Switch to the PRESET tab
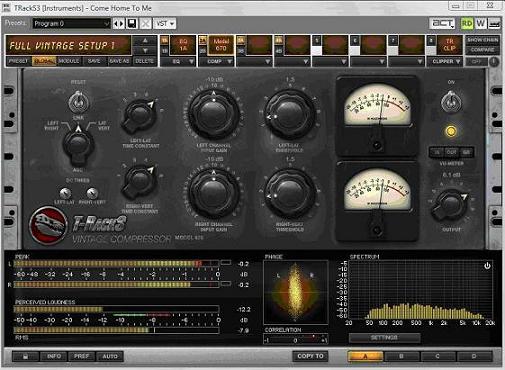This screenshot has width=505, height=370. 18,61
